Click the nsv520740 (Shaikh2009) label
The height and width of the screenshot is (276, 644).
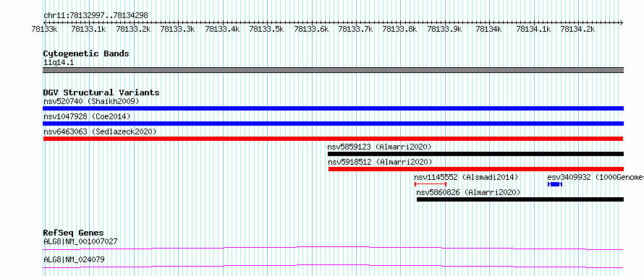coord(92,101)
